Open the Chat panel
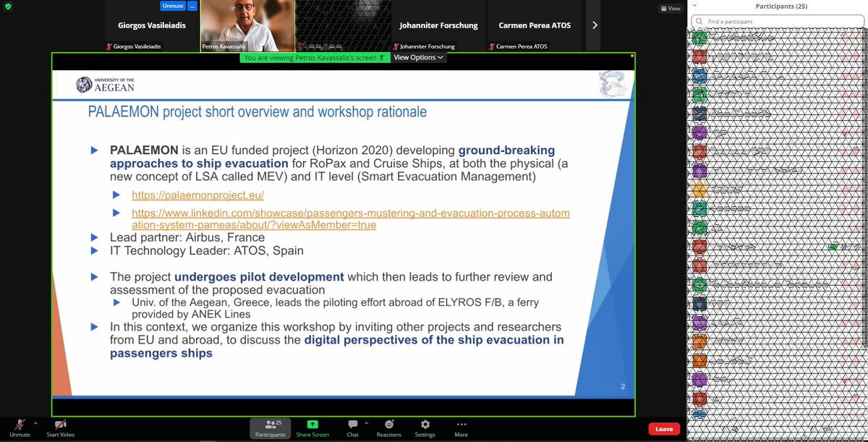This screenshot has height=442, width=868. (352, 427)
